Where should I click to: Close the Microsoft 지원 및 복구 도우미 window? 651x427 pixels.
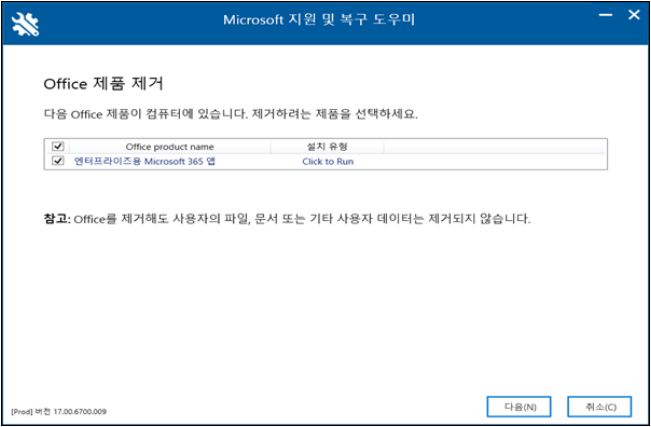click(634, 15)
